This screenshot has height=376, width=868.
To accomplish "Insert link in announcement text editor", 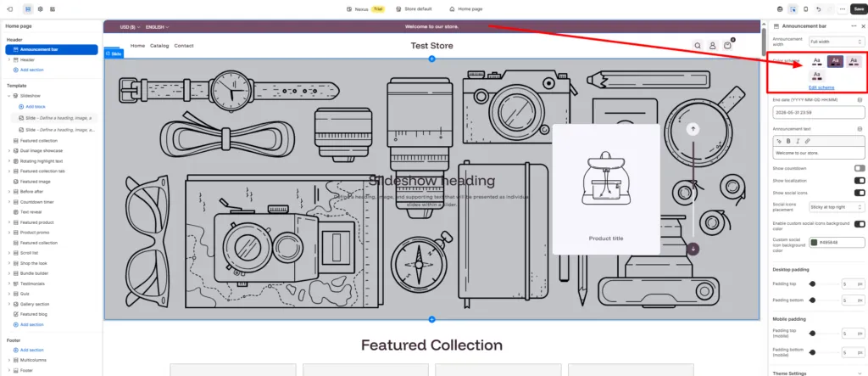I will [x=807, y=141].
